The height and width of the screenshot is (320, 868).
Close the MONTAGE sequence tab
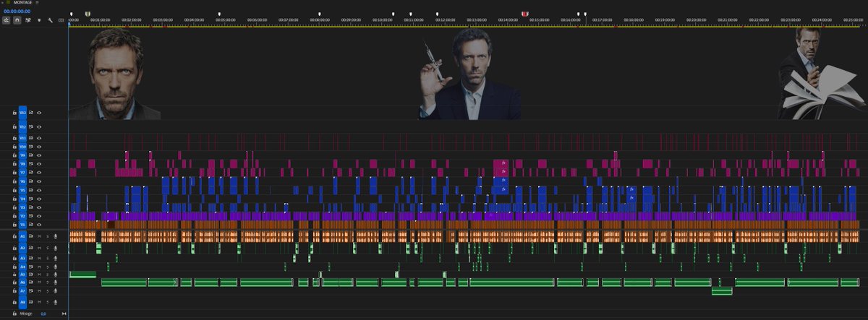click(2, 2)
